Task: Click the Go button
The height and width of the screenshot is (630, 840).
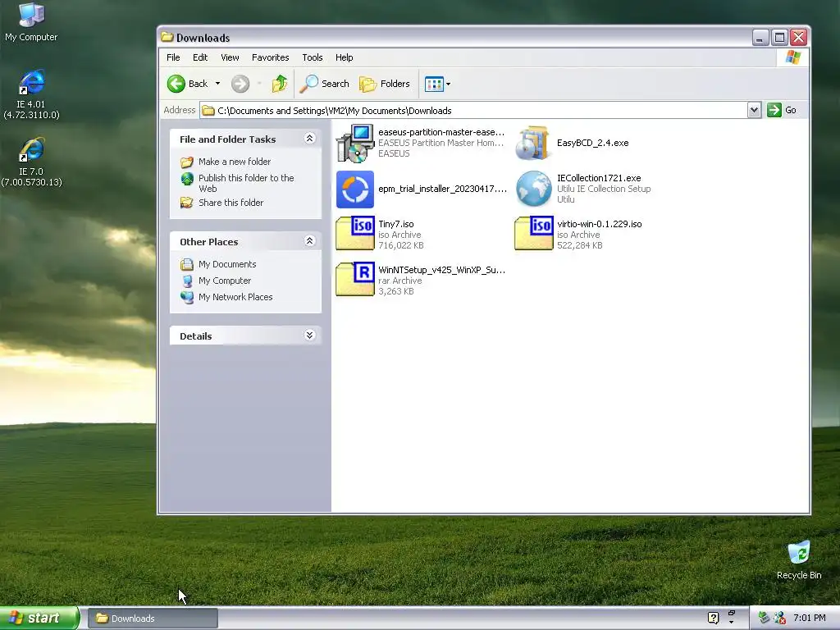Action: 782,111
